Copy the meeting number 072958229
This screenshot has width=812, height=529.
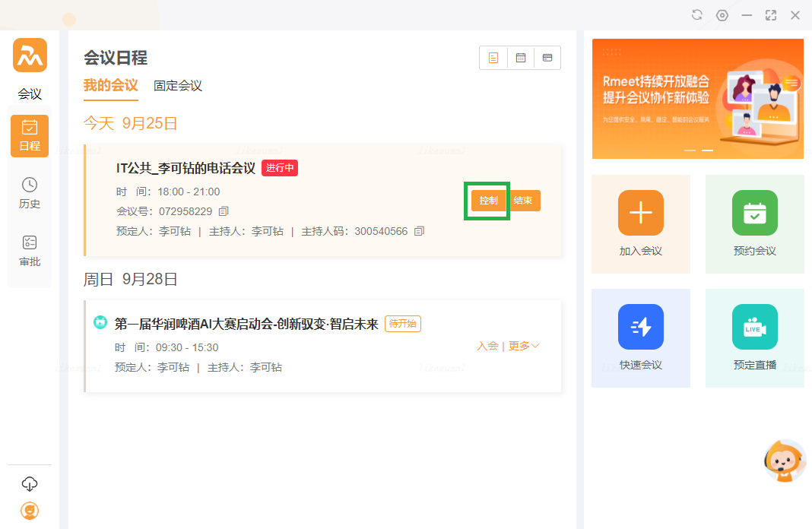click(224, 211)
